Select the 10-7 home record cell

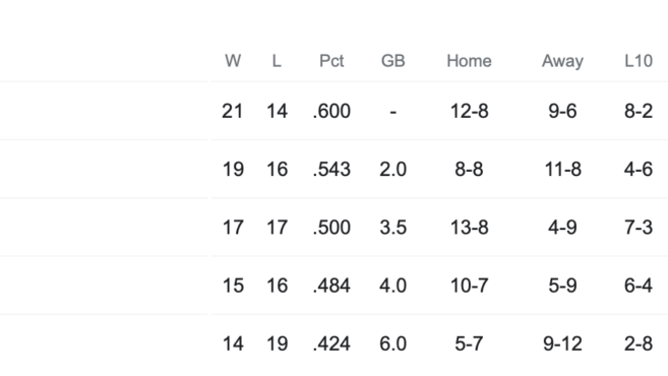click(469, 285)
